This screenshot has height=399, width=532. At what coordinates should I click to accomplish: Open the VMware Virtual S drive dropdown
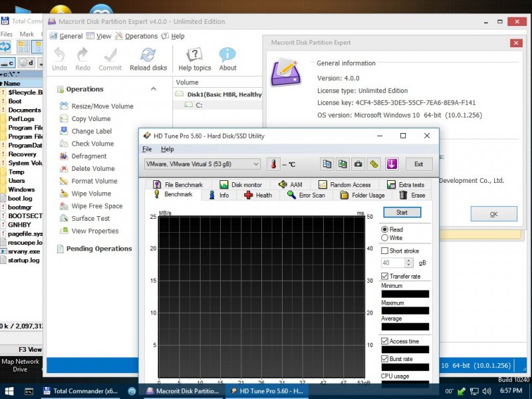point(202,164)
